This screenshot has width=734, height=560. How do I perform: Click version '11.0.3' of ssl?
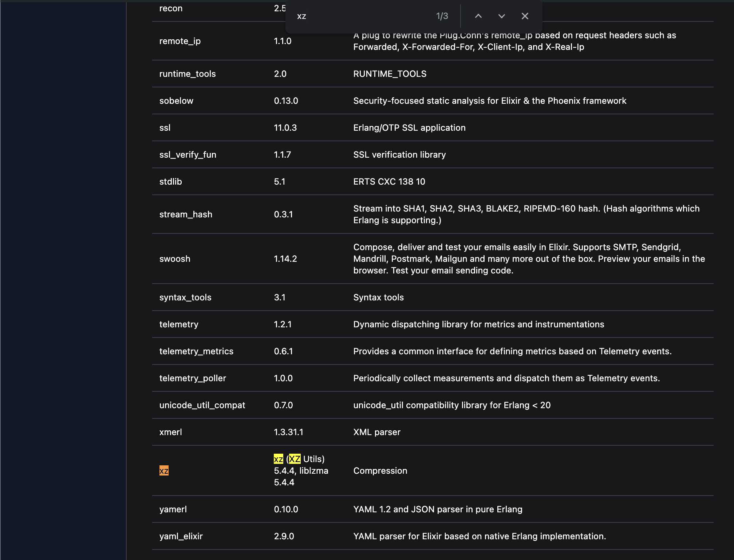click(285, 128)
